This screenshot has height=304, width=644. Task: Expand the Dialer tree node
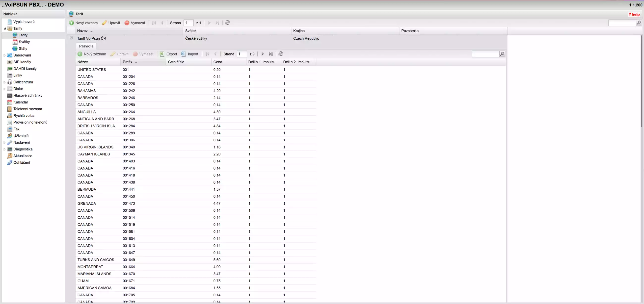[4, 89]
